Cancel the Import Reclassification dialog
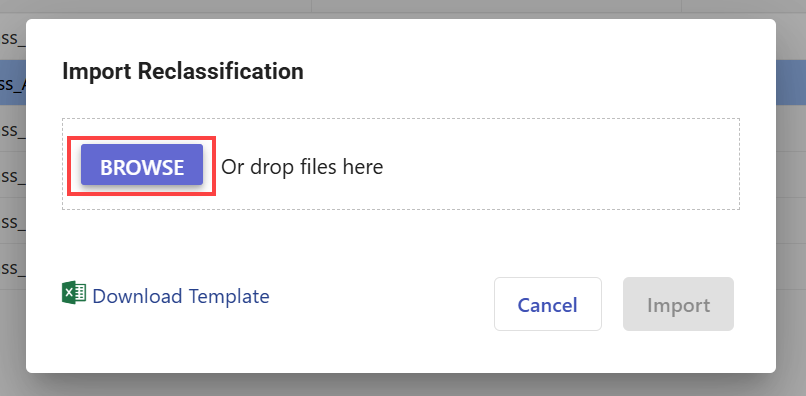The width and height of the screenshot is (806, 396). click(x=548, y=304)
